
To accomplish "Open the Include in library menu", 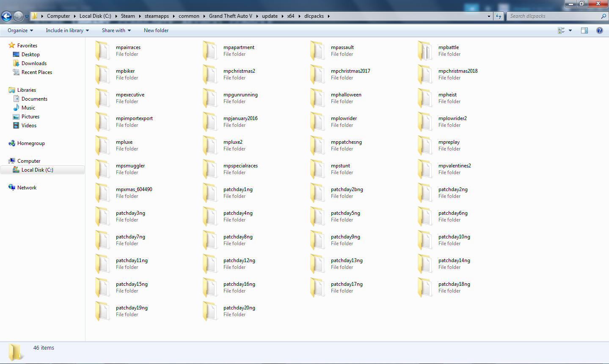I will [67, 30].
